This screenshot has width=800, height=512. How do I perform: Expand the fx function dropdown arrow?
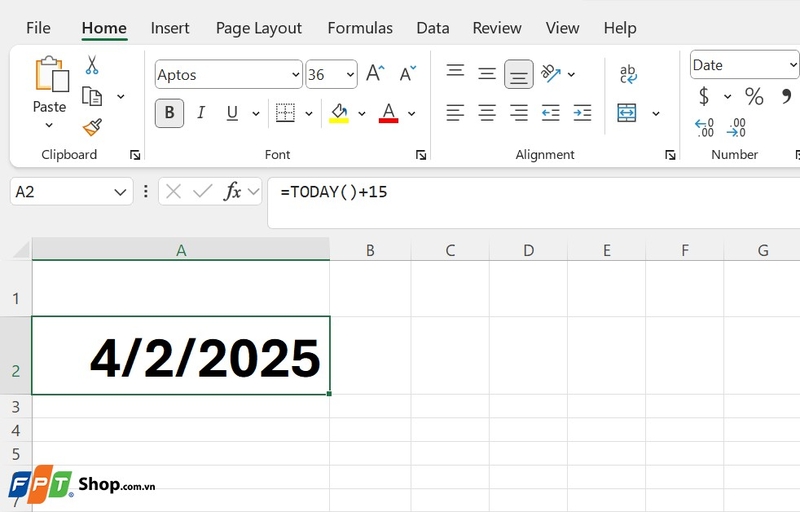253,192
